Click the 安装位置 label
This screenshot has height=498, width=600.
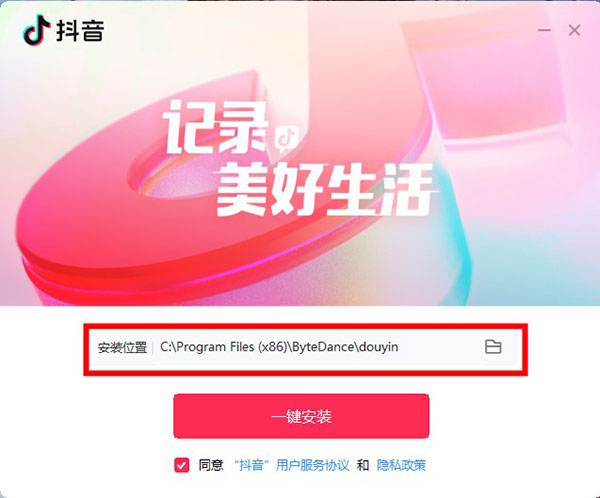pos(122,347)
